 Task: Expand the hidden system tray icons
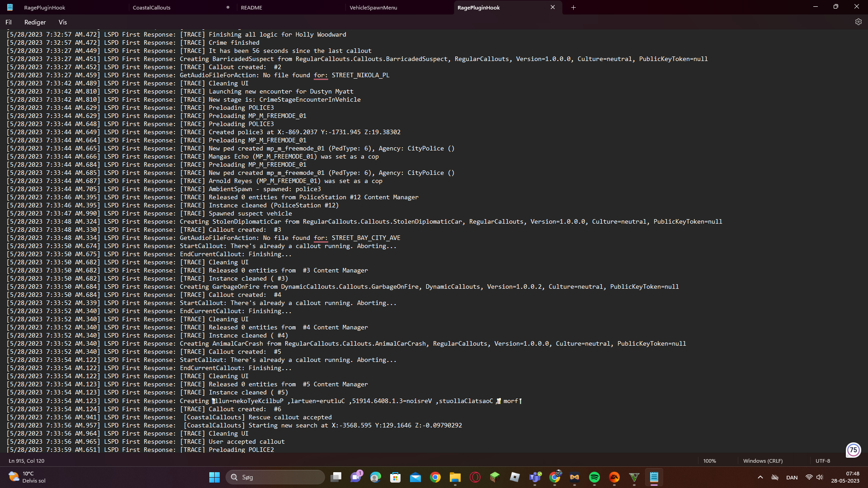[760, 477]
